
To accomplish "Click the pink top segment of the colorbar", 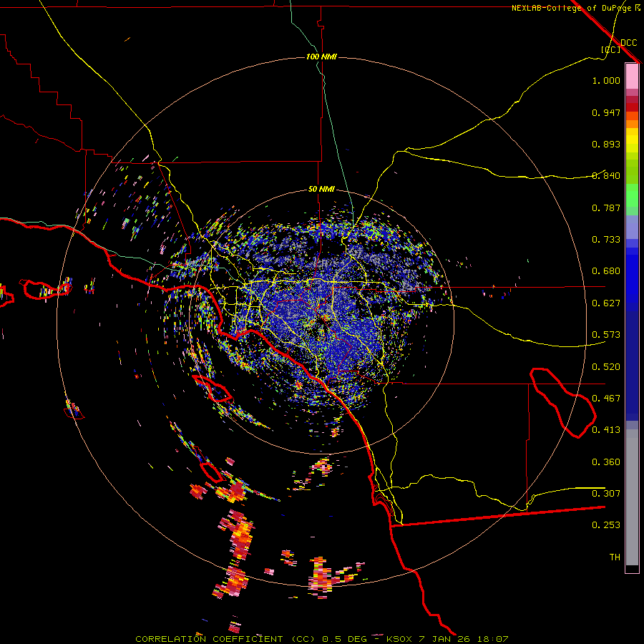I will click(632, 76).
